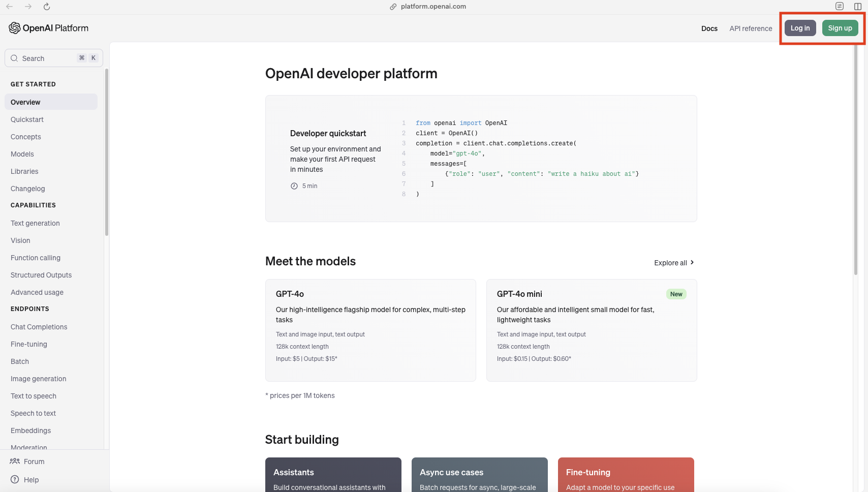
Task: Click the sidebar vertical scrollbar
Action: (107, 152)
